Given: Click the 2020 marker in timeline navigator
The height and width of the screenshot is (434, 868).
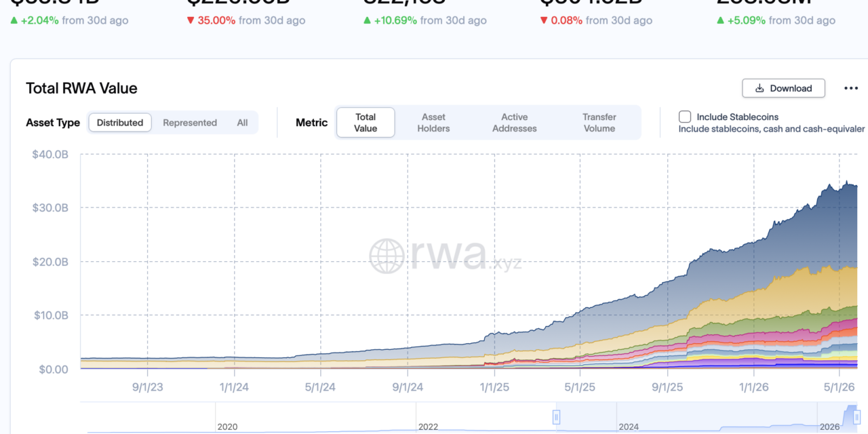Looking at the screenshot, I should [227, 427].
